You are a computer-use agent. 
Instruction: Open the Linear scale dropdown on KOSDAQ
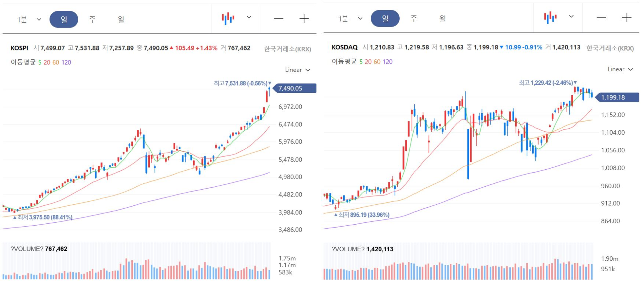620,69
